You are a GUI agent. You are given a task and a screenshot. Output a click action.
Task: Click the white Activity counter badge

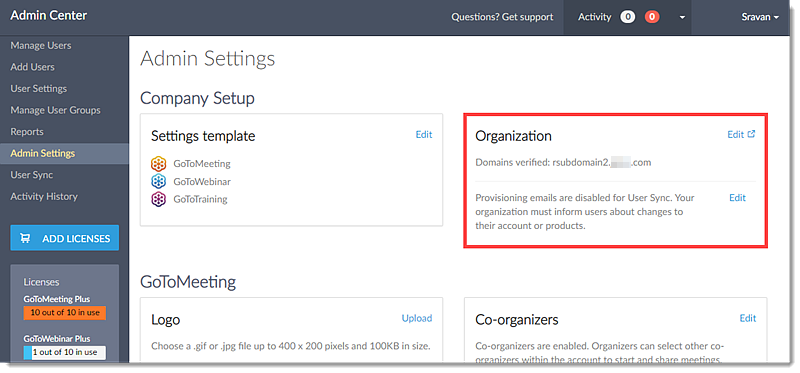point(628,17)
